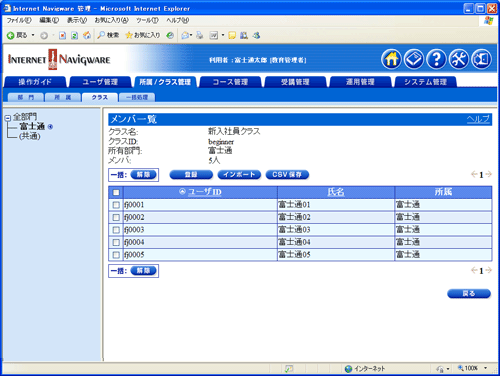500x376 pixels.
Task: Go to previous page with top left arrow
Action: [x=474, y=174]
